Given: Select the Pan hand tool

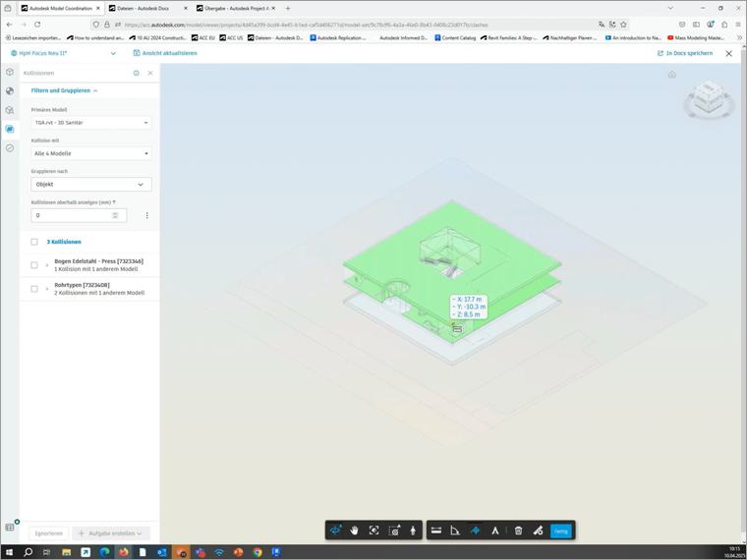Looking at the screenshot, I should click(354, 531).
